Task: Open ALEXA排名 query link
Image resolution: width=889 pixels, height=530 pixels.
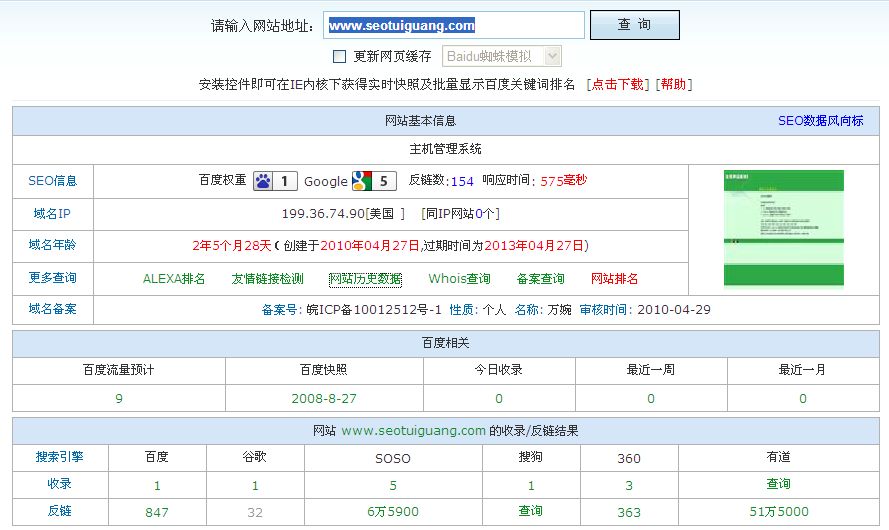Action: pyautogui.click(x=174, y=279)
